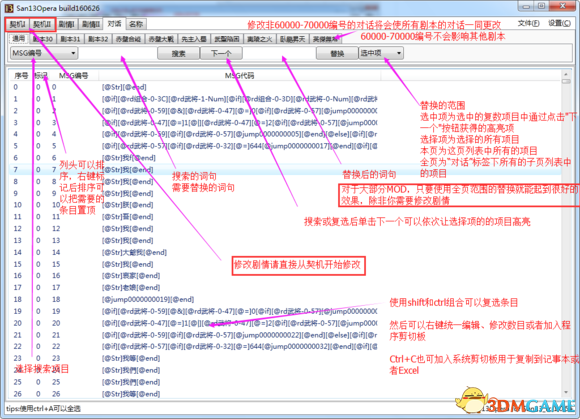
Task: Click the 下一个 button
Action: [x=221, y=53]
